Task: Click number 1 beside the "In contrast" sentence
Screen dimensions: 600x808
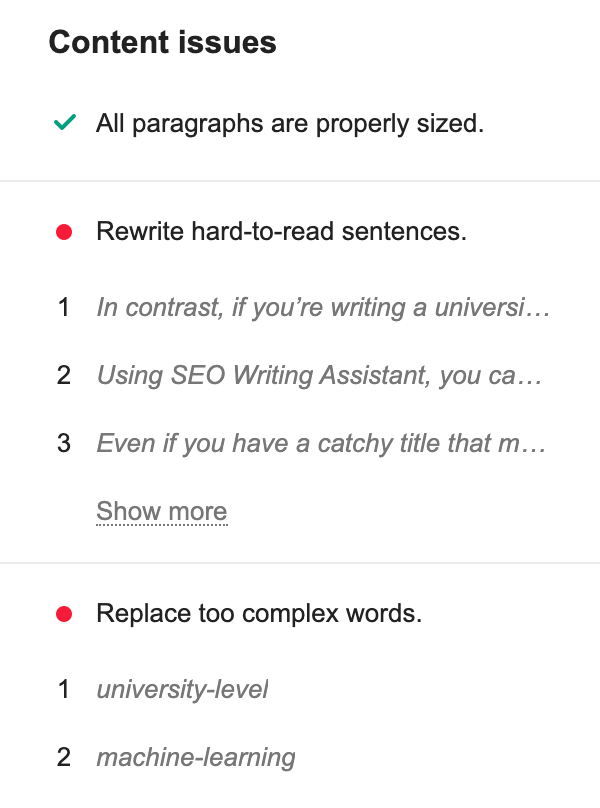Action: (x=64, y=308)
